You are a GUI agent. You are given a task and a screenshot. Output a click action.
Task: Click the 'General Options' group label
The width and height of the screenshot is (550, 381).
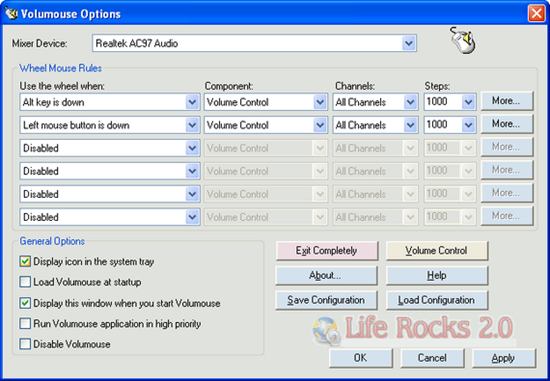52,241
